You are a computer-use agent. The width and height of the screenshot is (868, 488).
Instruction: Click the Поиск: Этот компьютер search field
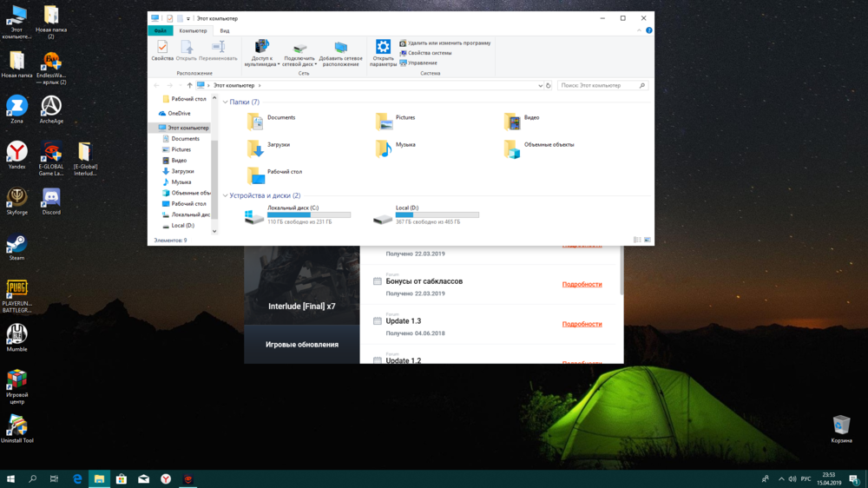pos(599,86)
